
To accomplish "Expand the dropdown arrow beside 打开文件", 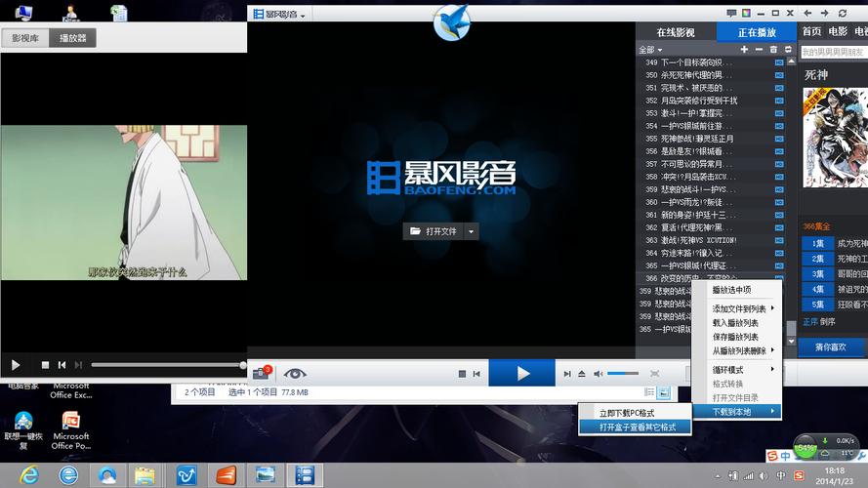I will click(x=471, y=231).
